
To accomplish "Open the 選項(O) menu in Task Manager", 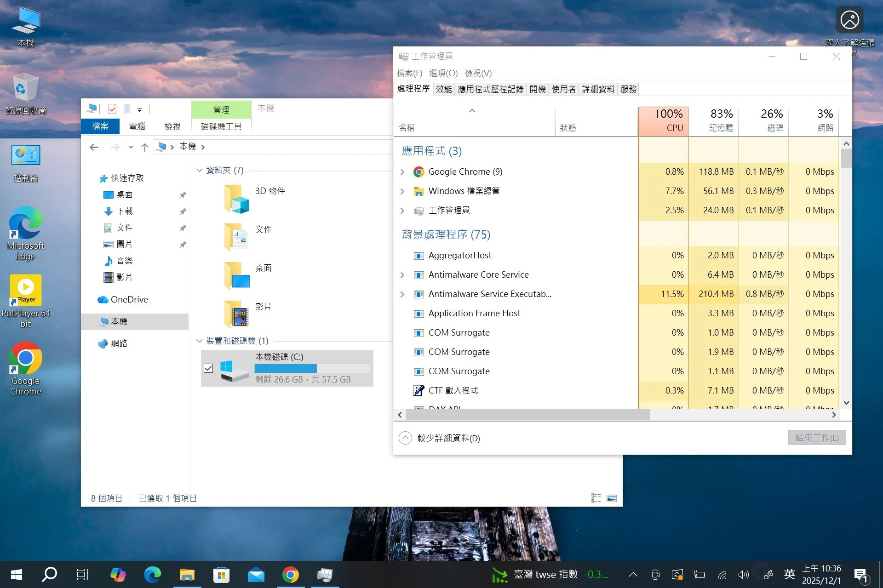I will click(x=443, y=73).
